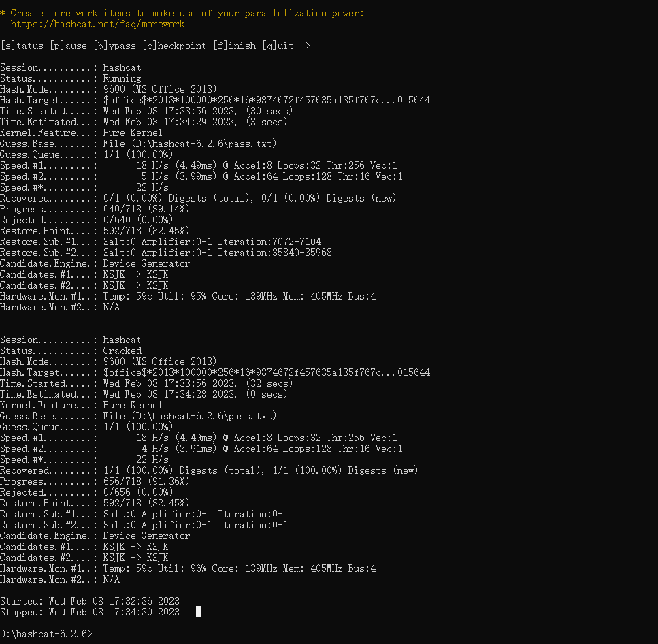Viewport: 658px width, 644px height.
Task: Click the Speed.#2 line showing '5 H/s (3.99ms)'
Action: click(x=201, y=176)
